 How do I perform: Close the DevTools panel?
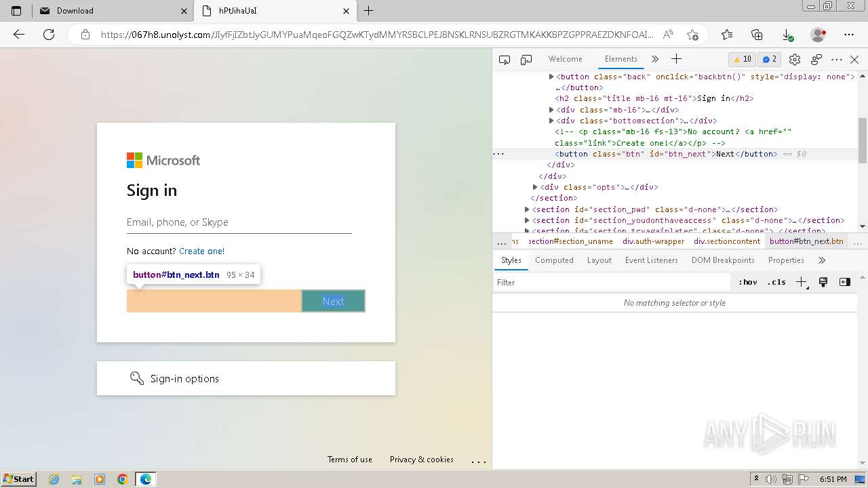pos(854,60)
